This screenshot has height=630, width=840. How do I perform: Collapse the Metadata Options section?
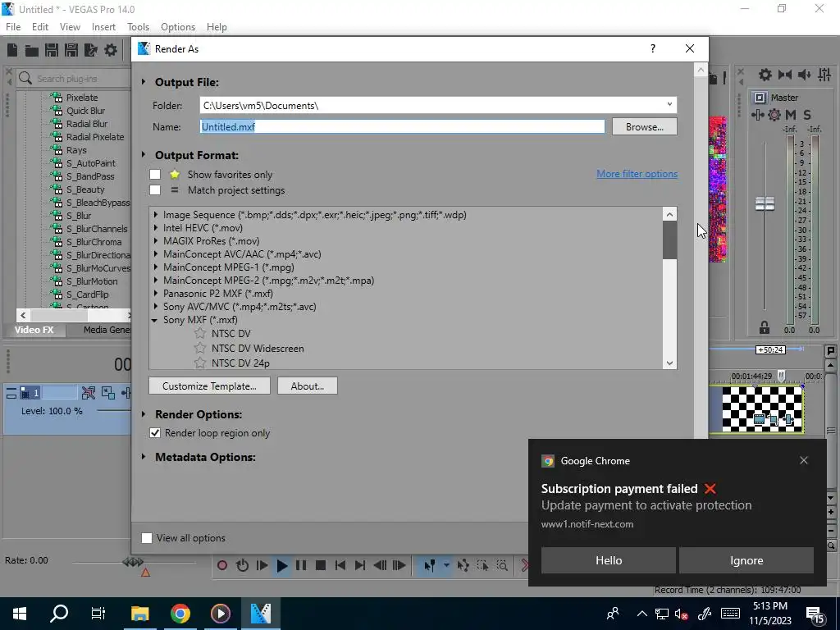tap(144, 457)
